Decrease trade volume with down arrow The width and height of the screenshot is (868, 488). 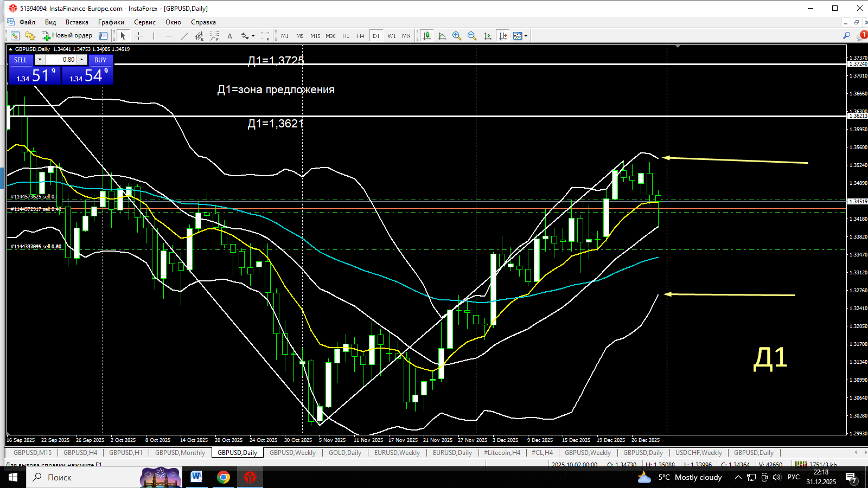(x=40, y=60)
